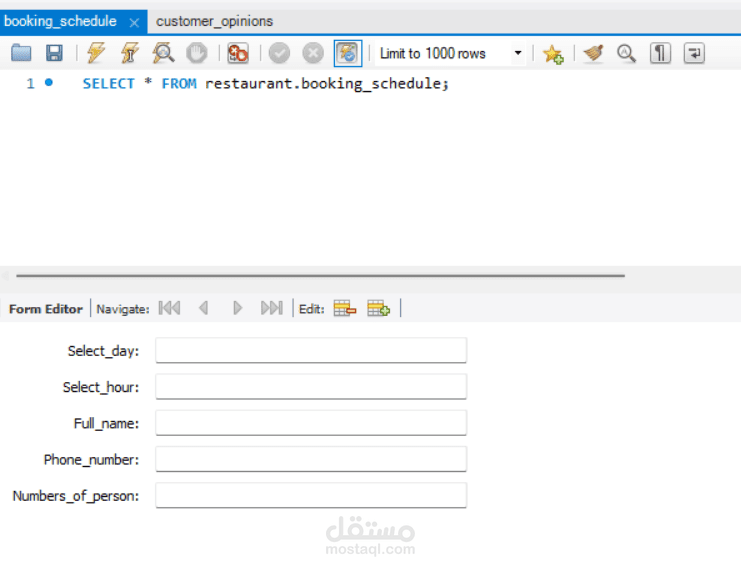Execute statement under cursor lightning icon
This screenshot has width=741, height=568.
click(x=129, y=53)
